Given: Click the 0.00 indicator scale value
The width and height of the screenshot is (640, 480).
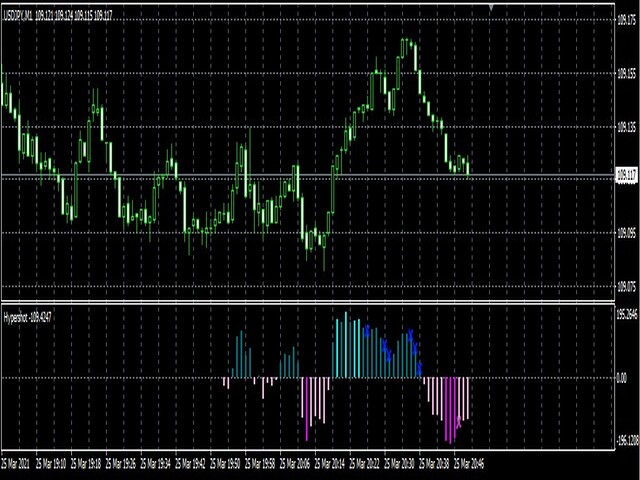Looking at the screenshot, I should 621,378.
